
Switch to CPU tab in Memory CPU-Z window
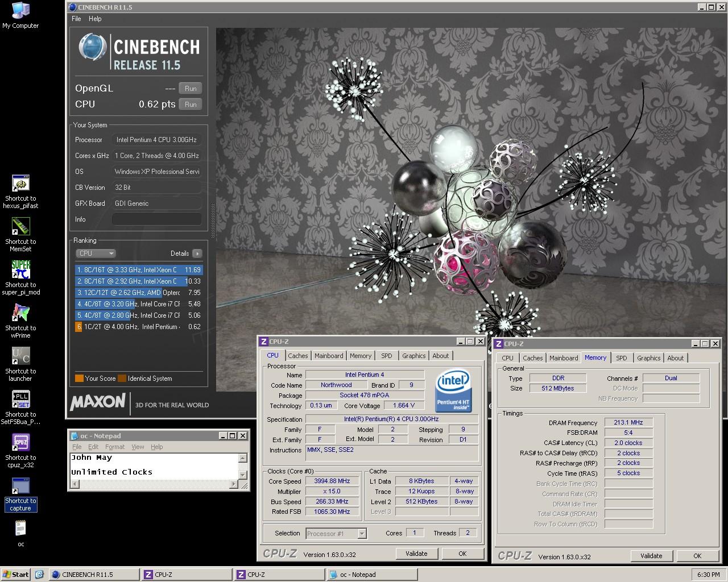coord(507,358)
